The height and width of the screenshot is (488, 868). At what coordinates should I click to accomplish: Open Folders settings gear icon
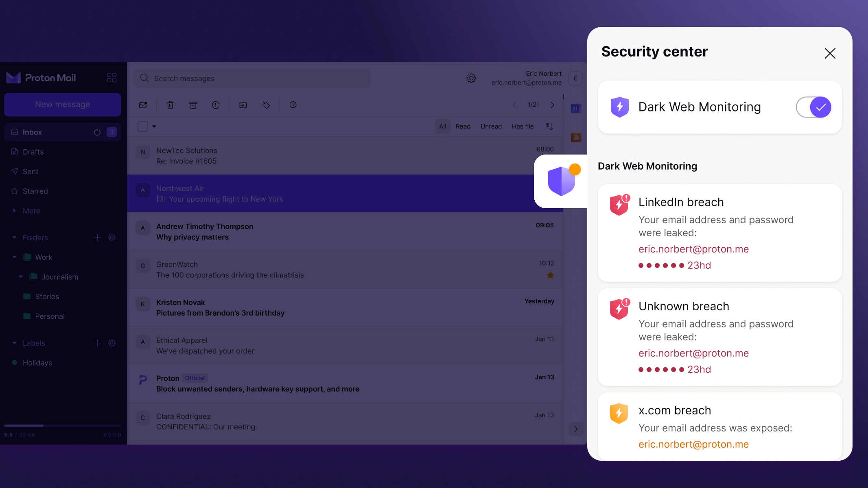tap(112, 237)
